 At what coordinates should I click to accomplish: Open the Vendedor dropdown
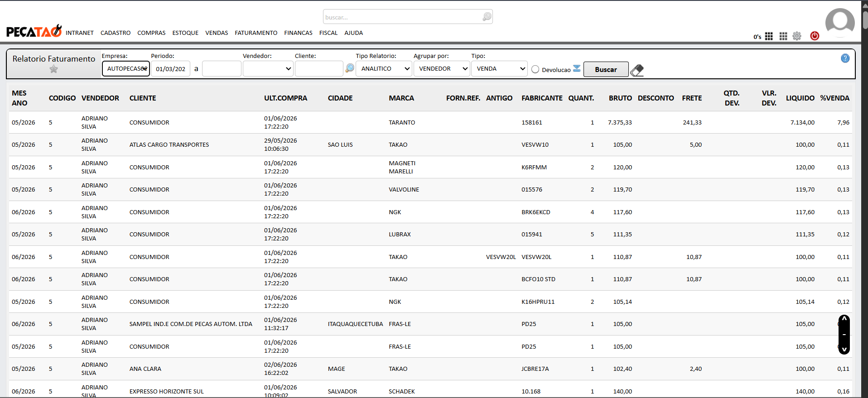[268, 69]
